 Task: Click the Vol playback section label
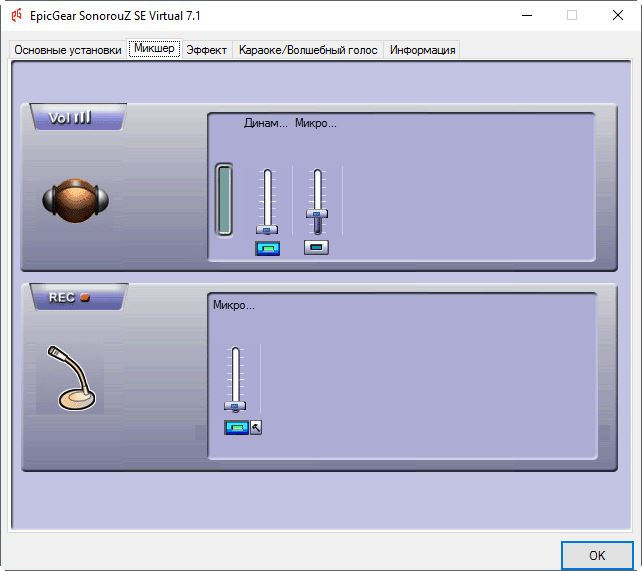78,117
